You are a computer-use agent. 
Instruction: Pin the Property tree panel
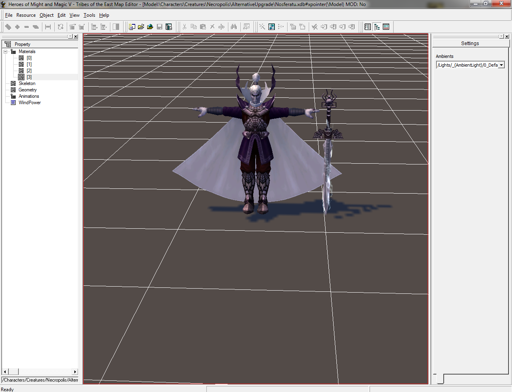point(70,37)
